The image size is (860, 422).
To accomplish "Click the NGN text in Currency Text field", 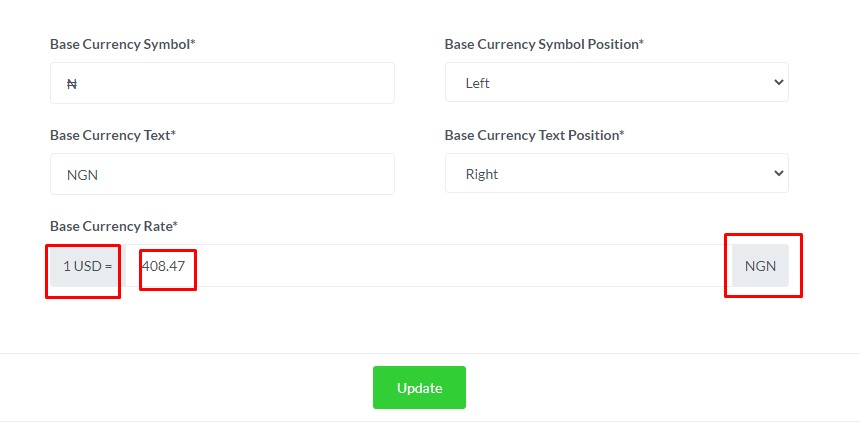I will click(x=83, y=175).
